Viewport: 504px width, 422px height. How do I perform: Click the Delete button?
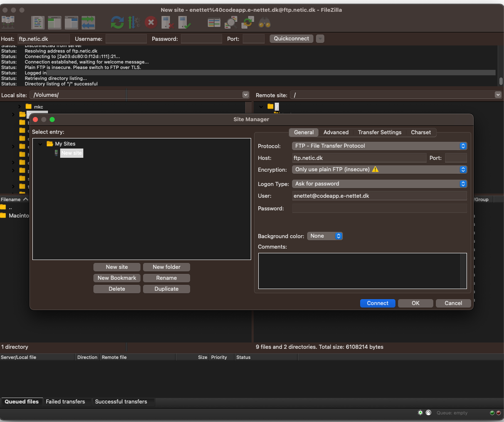tap(117, 289)
